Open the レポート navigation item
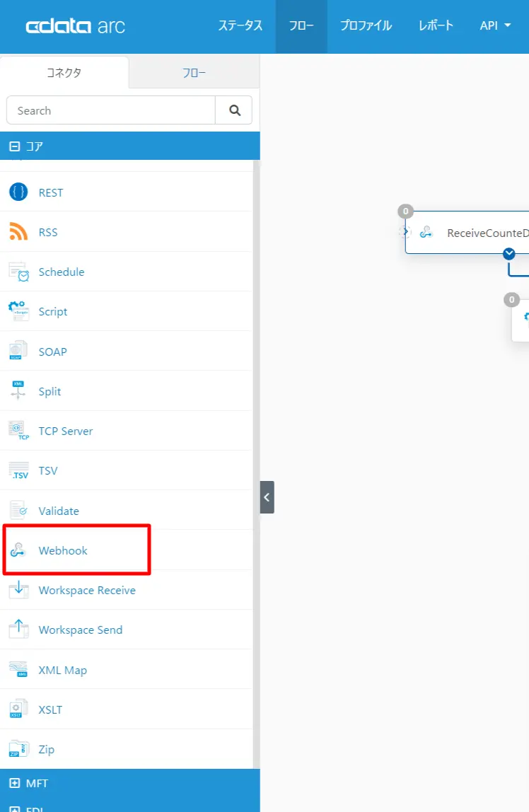This screenshot has height=812, width=529. coord(436,25)
